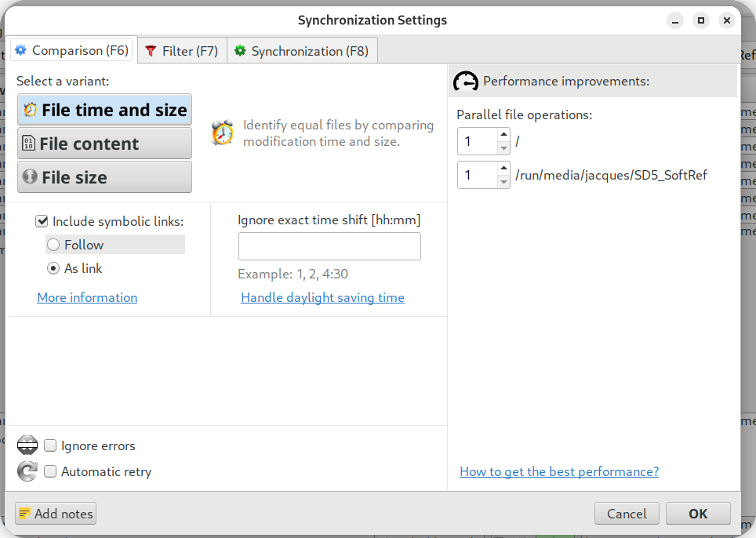756x538 pixels.
Task: Click the time shift input field
Action: (329, 246)
